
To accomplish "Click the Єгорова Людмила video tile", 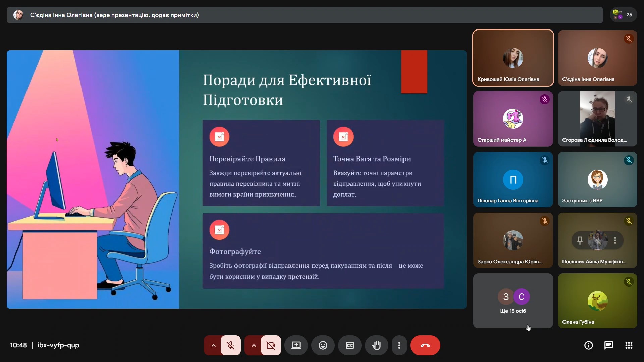I will (x=597, y=119).
